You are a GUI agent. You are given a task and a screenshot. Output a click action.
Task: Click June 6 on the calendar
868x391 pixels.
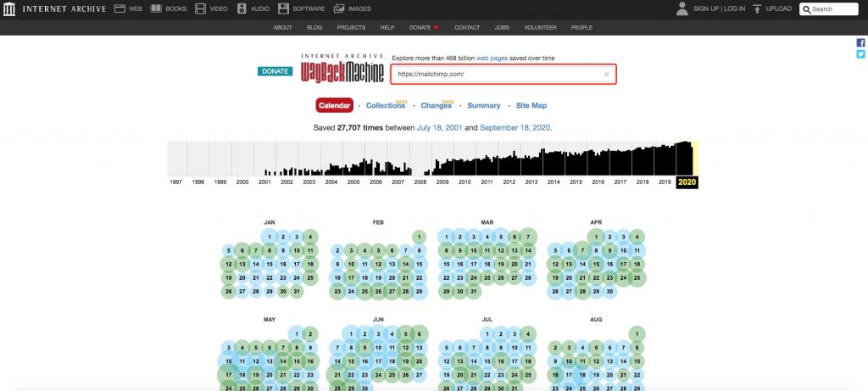(x=419, y=334)
